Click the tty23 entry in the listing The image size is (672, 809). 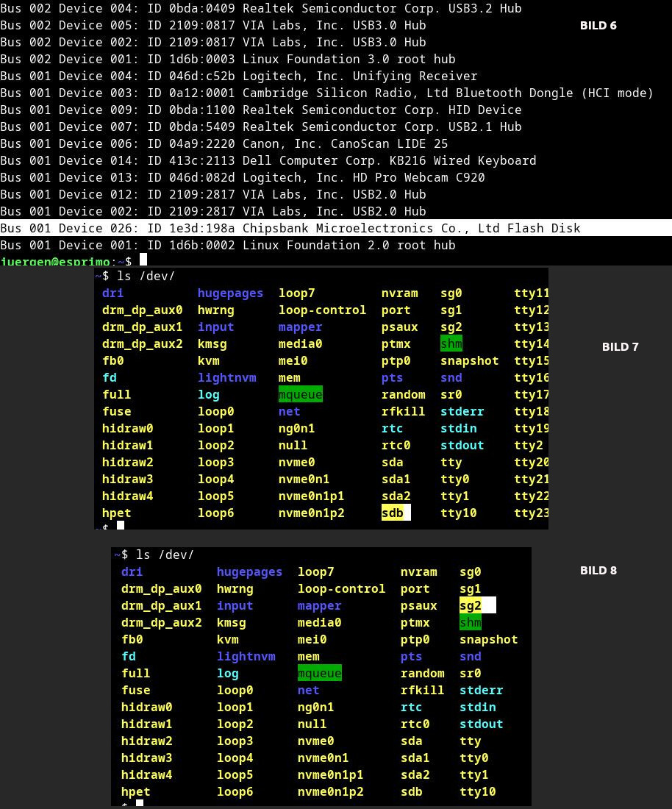coord(531,513)
